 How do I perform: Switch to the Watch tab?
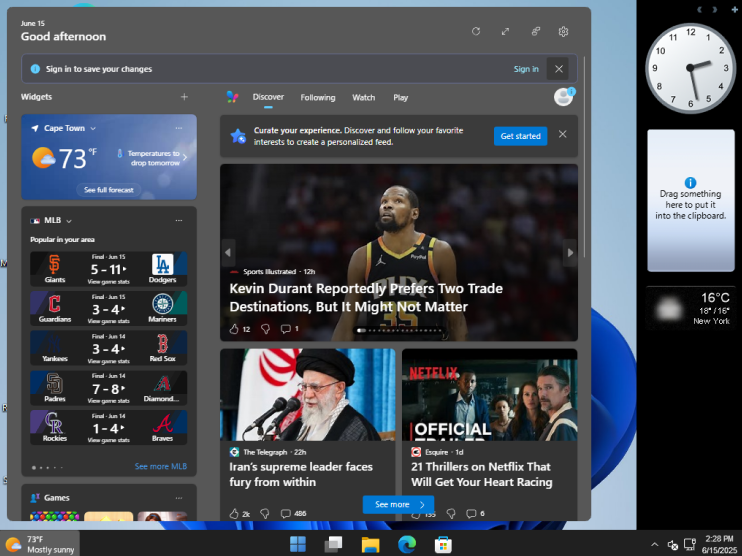(x=363, y=97)
